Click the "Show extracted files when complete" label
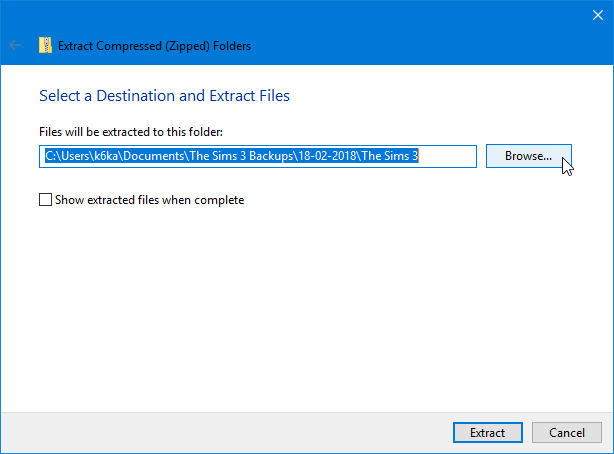This screenshot has height=454, width=614. (152, 200)
